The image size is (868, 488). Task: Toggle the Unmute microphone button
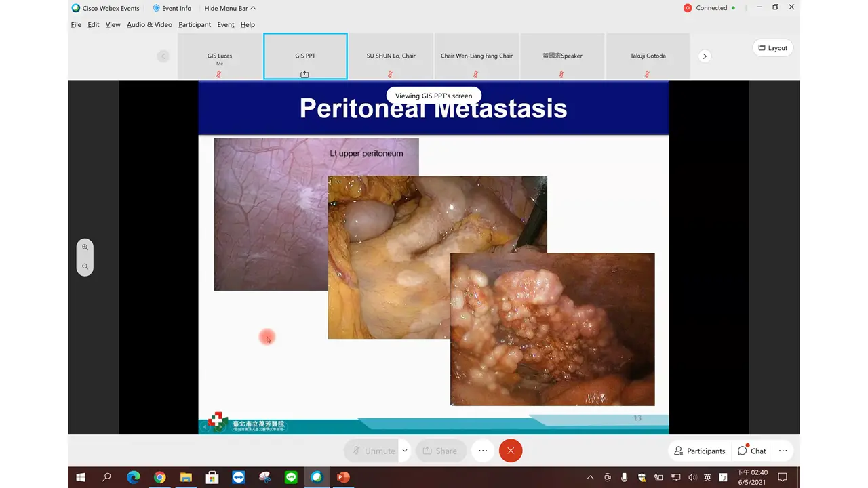(372, 451)
